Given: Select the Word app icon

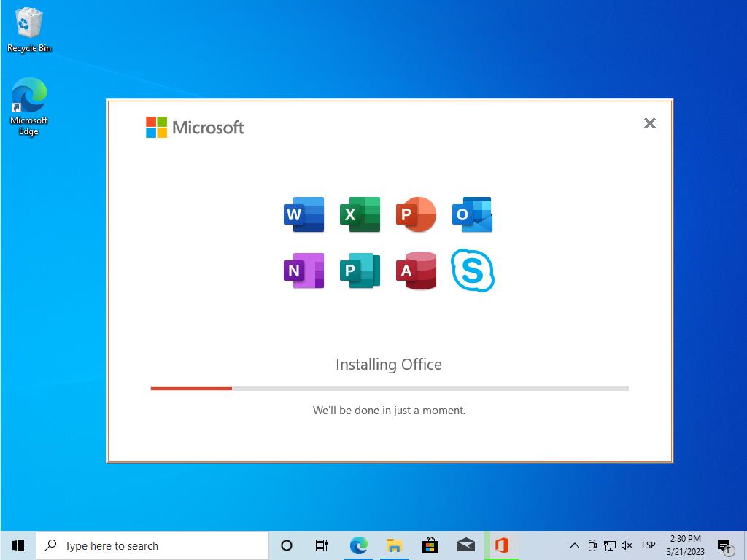Looking at the screenshot, I should pos(303,214).
